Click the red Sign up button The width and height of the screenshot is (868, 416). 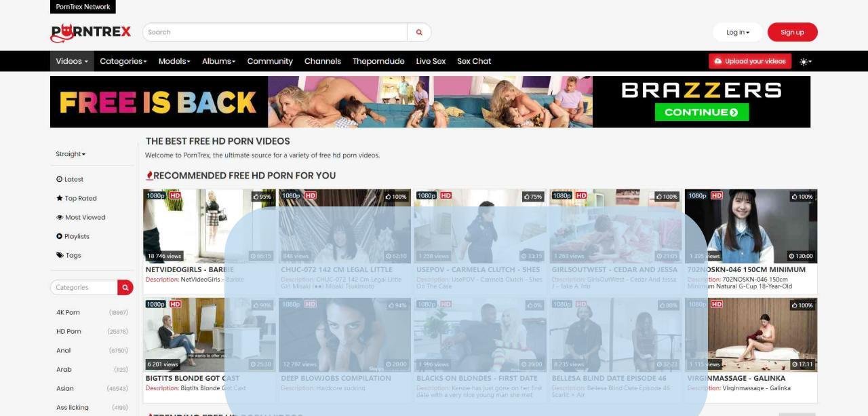pos(792,32)
